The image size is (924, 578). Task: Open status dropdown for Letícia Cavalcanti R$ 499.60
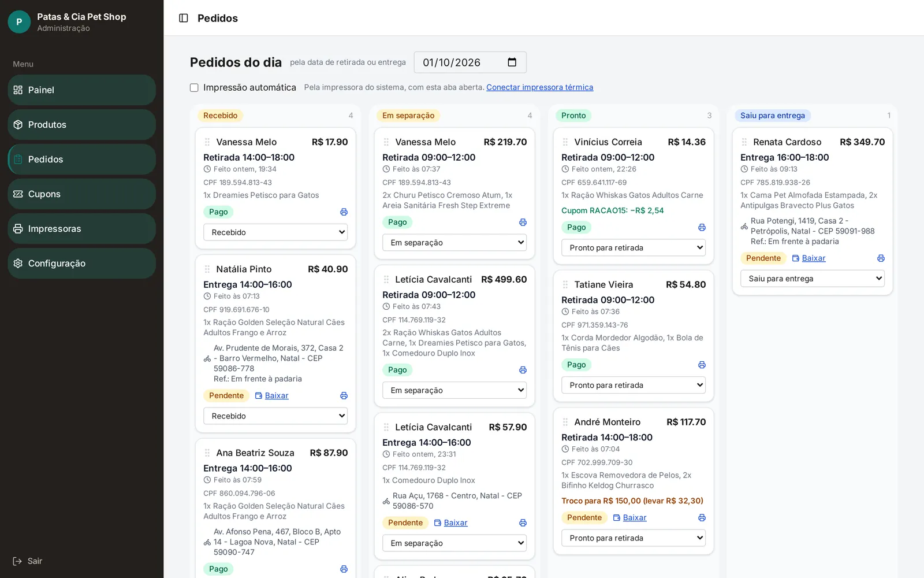pos(454,390)
